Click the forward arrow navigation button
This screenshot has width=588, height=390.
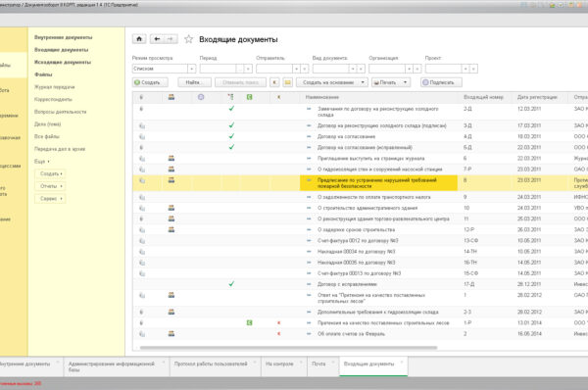(x=171, y=39)
